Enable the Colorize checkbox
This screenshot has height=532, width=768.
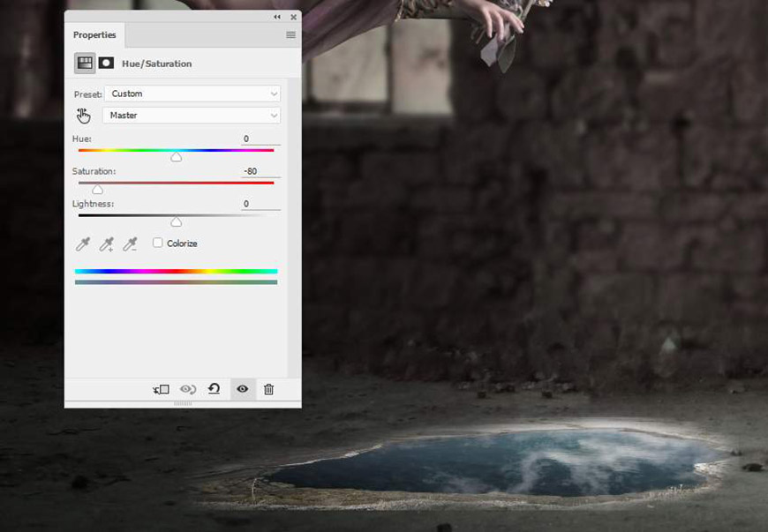[x=157, y=243]
